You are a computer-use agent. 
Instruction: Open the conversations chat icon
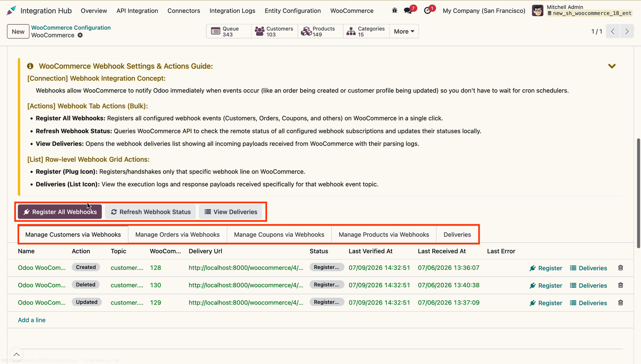408,11
